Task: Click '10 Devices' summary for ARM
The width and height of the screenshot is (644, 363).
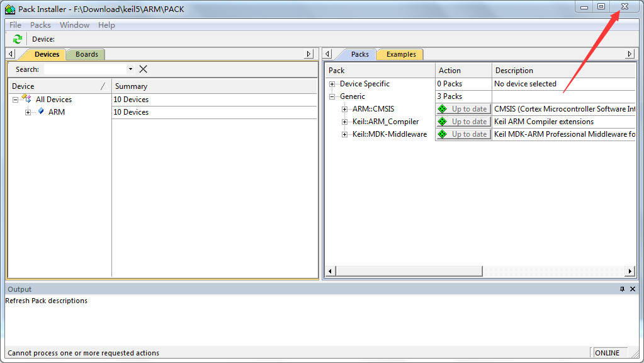Action: tap(130, 112)
